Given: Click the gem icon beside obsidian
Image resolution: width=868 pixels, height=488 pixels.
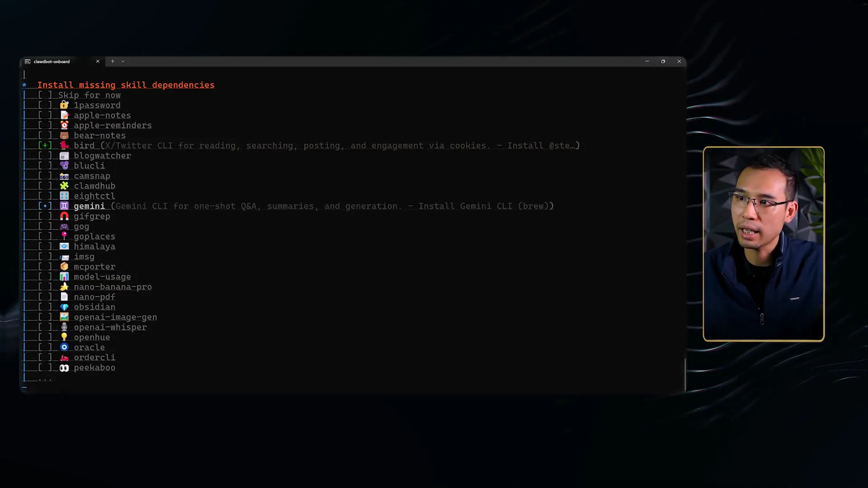Looking at the screenshot, I should click(64, 307).
